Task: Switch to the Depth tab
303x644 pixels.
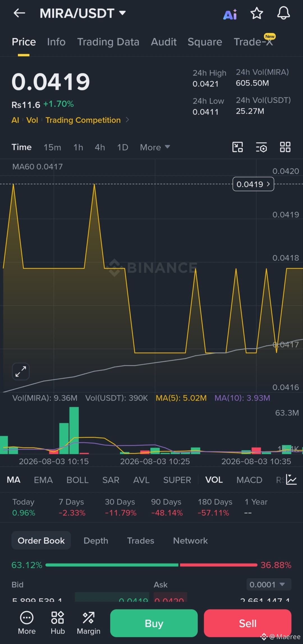Action: (96, 540)
